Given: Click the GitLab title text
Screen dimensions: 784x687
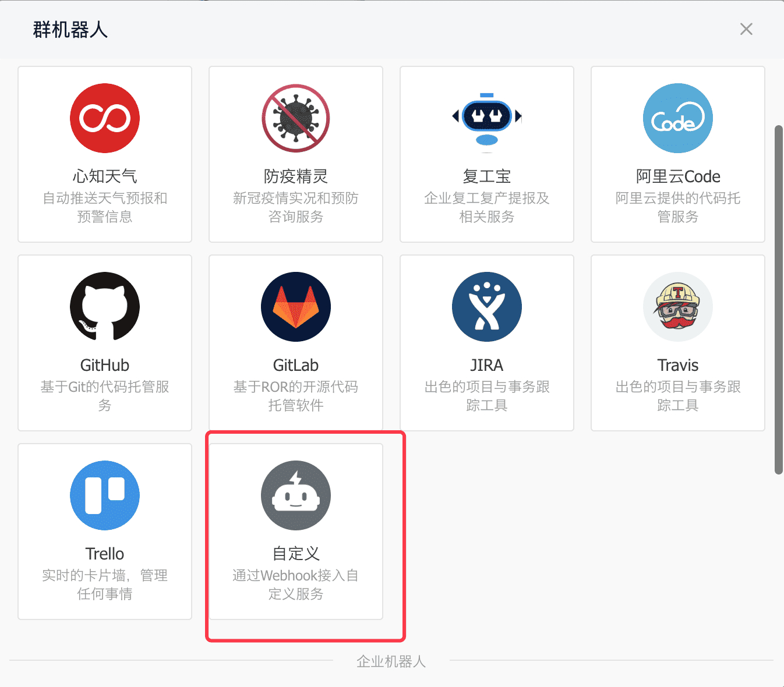Looking at the screenshot, I should click(x=296, y=365).
